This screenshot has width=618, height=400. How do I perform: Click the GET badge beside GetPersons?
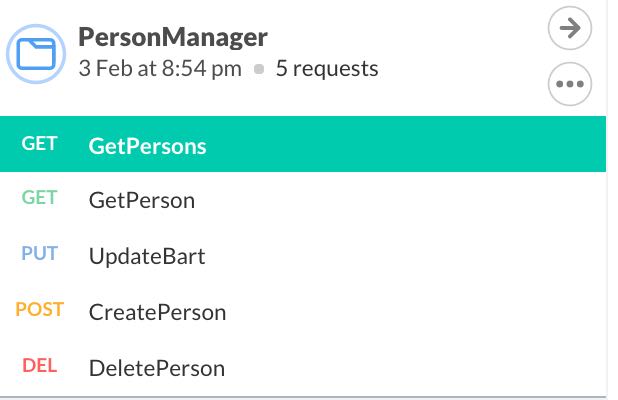tap(39, 144)
